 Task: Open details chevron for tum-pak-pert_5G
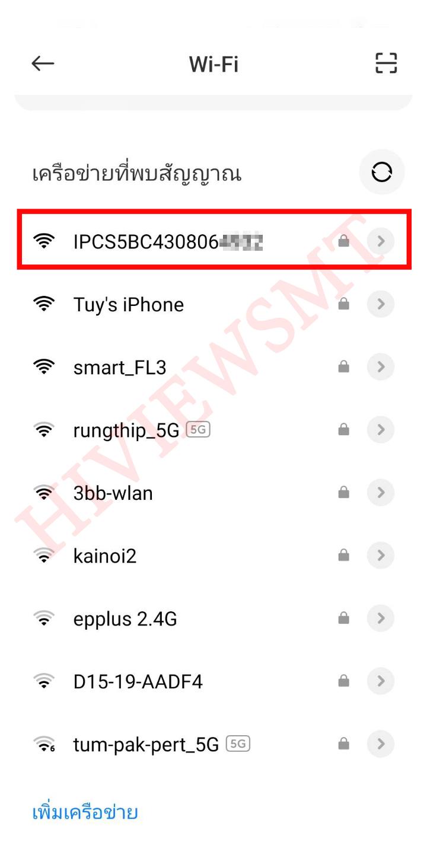click(x=381, y=744)
